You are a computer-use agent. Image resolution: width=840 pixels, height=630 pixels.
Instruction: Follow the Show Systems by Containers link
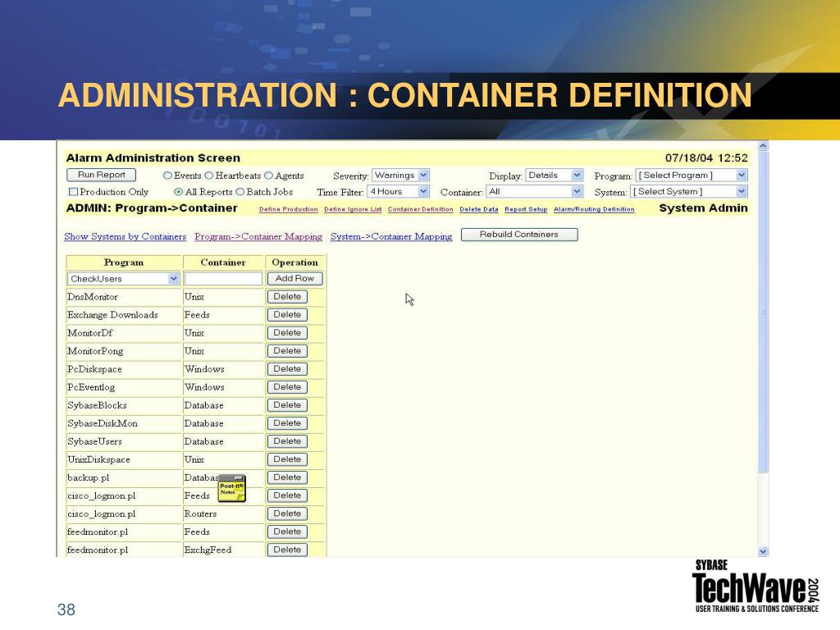[x=126, y=236]
